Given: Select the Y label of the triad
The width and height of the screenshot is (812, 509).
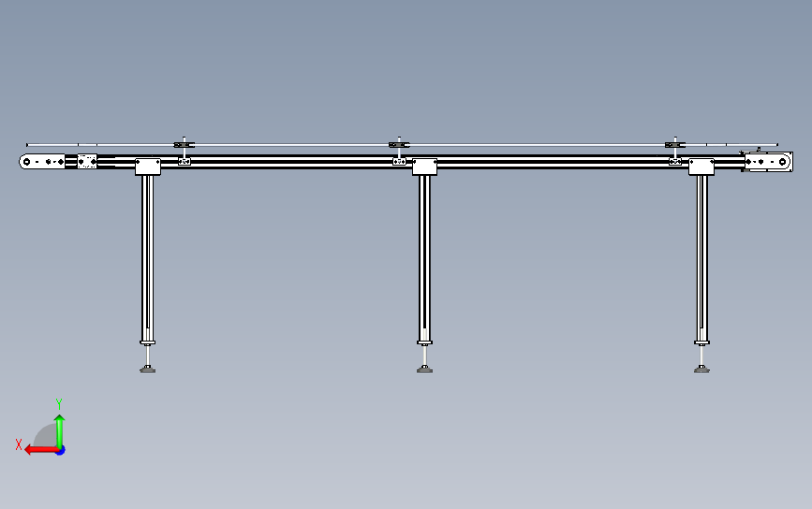Looking at the screenshot, I should (x=58, y=404).
